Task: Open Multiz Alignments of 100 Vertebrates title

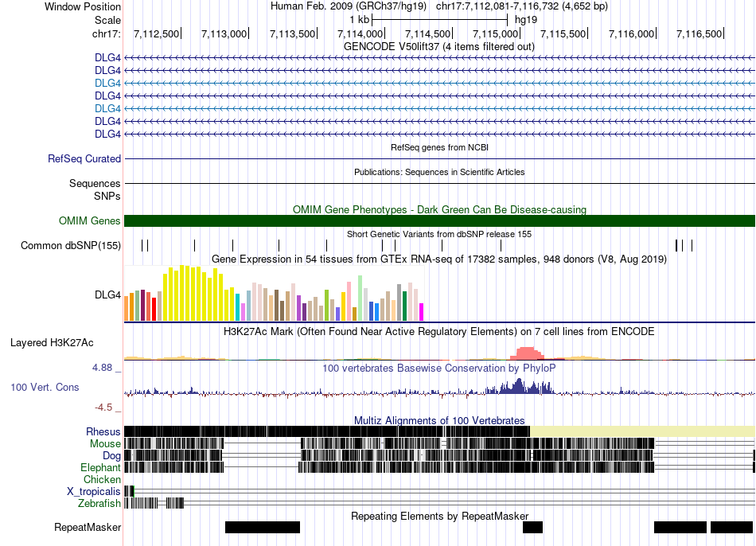Action: pos(439,420)
